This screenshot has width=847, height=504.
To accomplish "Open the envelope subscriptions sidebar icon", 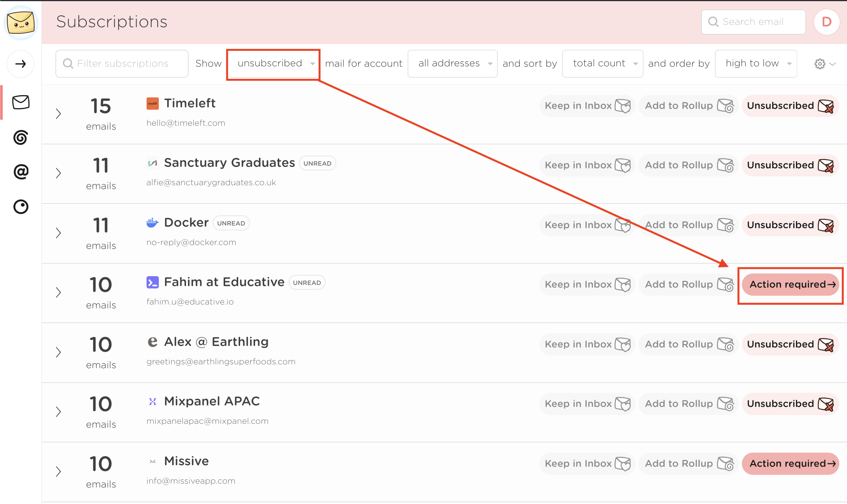I will coord(21,102).
